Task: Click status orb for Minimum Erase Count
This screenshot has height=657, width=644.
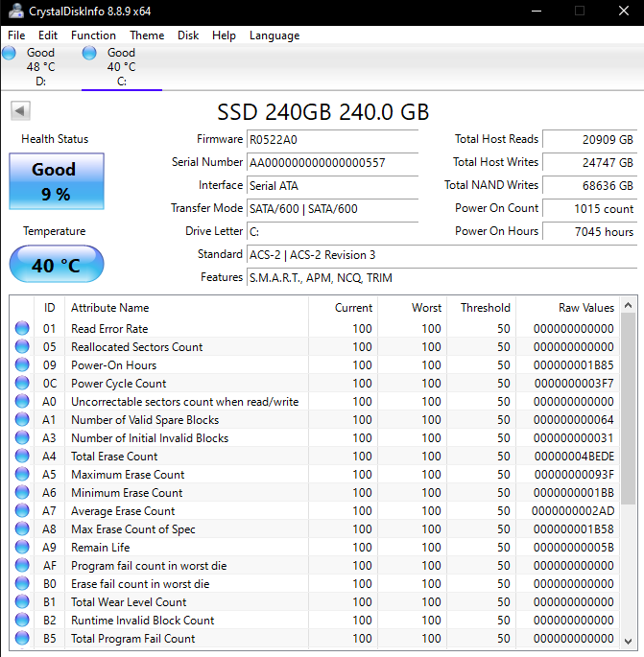Action: coord(22,492)
